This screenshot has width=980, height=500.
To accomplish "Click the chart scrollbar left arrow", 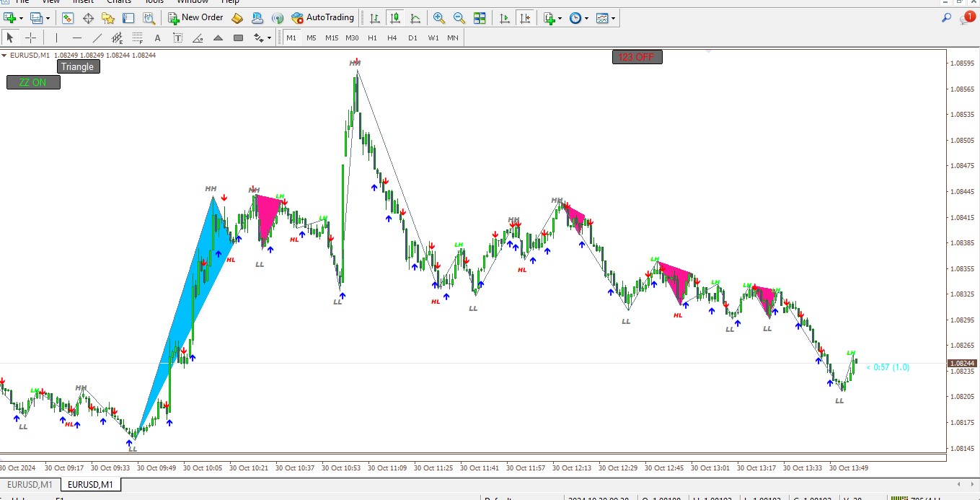I will [x=958, y=484].
